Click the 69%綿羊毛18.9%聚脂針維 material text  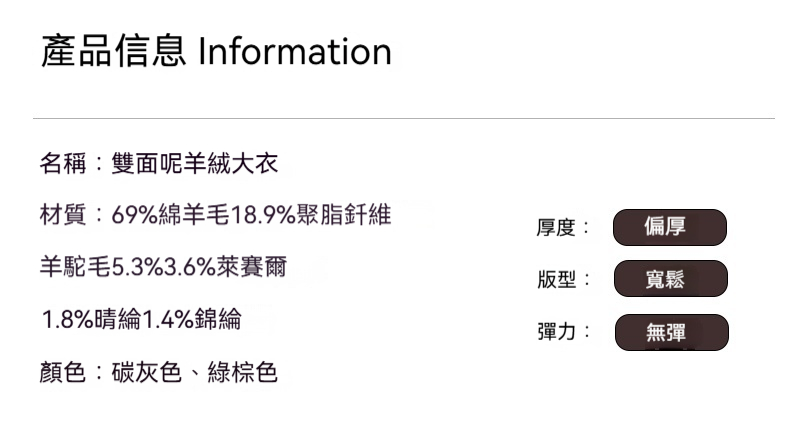pos(251,215)
